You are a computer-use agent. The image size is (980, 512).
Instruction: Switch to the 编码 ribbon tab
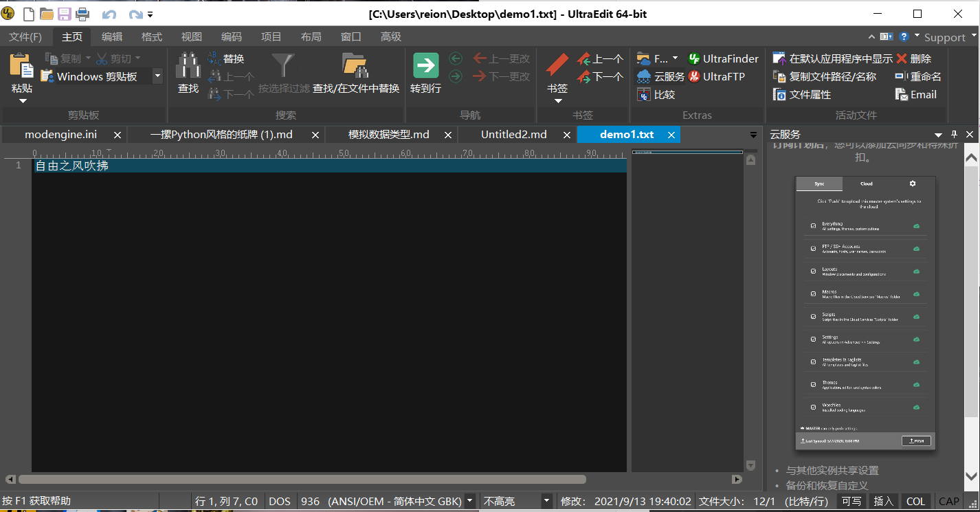[232, 36]
